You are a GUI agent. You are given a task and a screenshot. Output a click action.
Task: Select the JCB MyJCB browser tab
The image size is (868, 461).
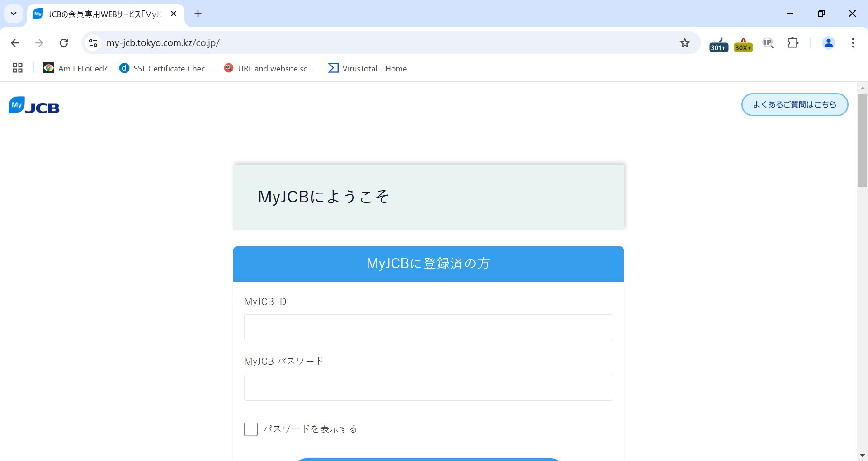point(105,14)
